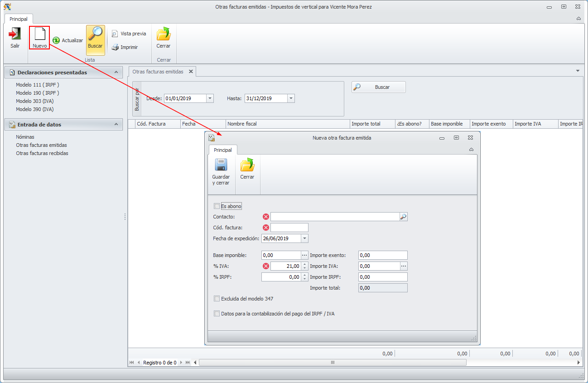The image size is (588, 383).
Task: Click the Cód. factura input field
Action: tap(289, 228)
